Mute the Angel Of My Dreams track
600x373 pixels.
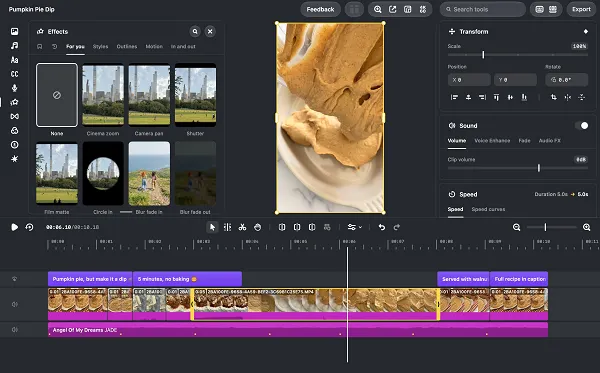15,329
